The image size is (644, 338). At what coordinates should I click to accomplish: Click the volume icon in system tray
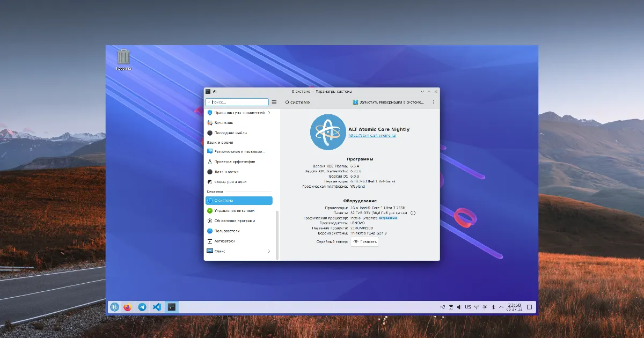459,307
